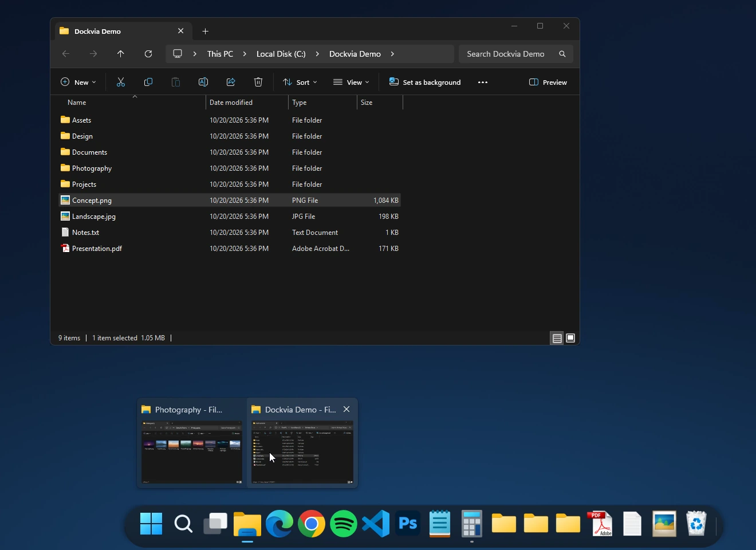Select the Landscape.jpg file
Image resolution: width=756 pixels, height=550 pixels.
(x=230, y=217)
